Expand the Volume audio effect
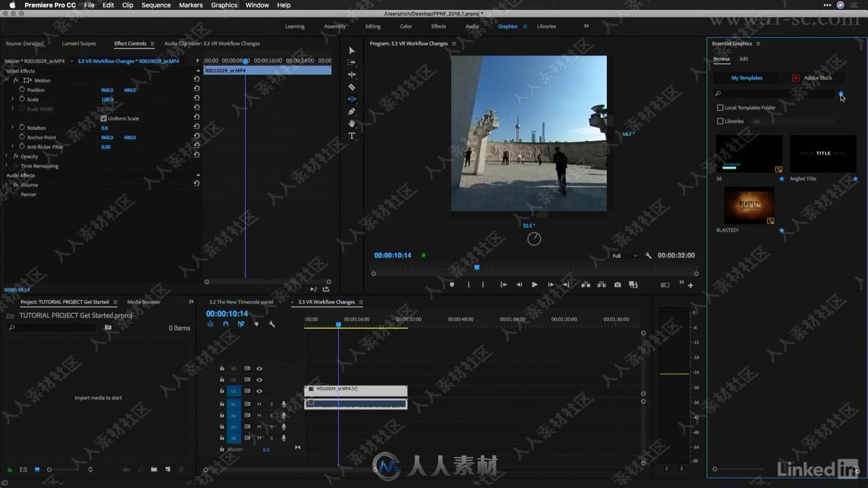 pos(7,185)
